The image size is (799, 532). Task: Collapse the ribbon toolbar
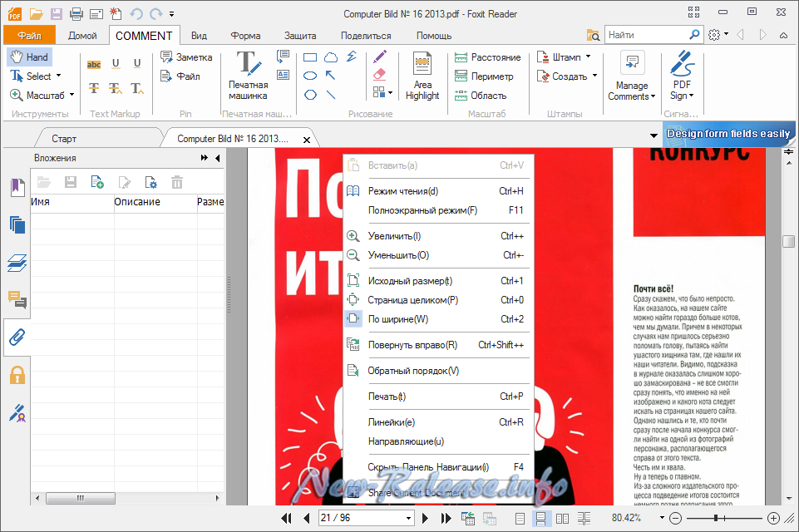point(783,35)
